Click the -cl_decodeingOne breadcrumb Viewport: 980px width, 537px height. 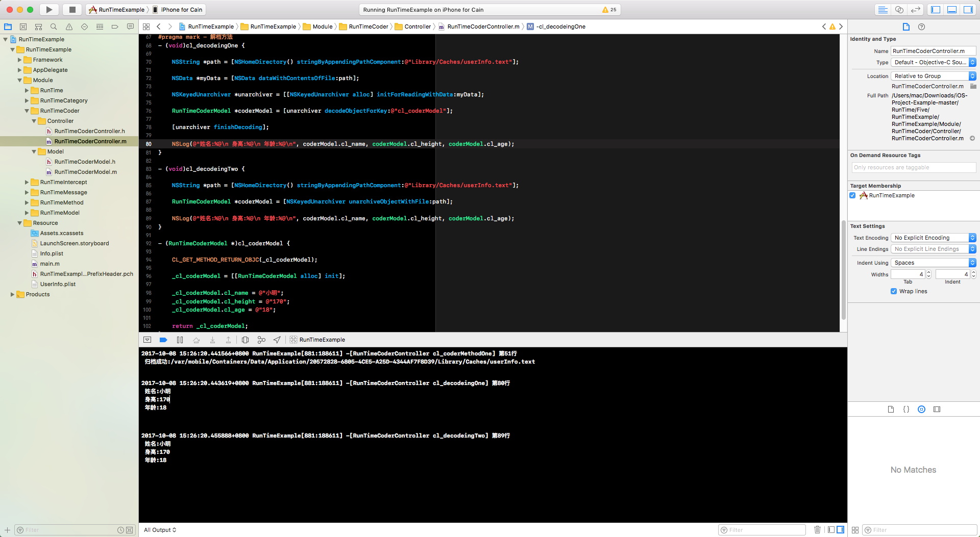[556, 27]
